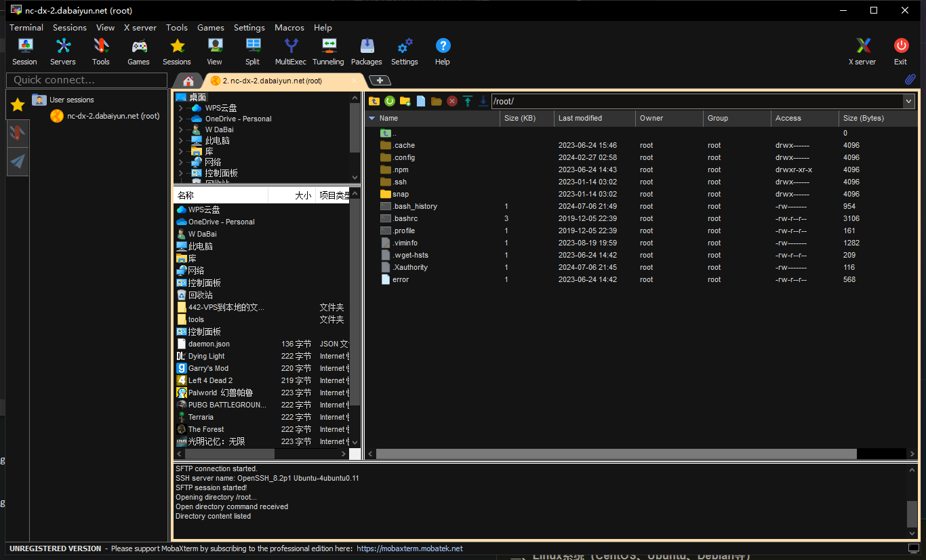926x560 pixels.
Task: Open a new tab with plus button
Action: tap(380, 81)
